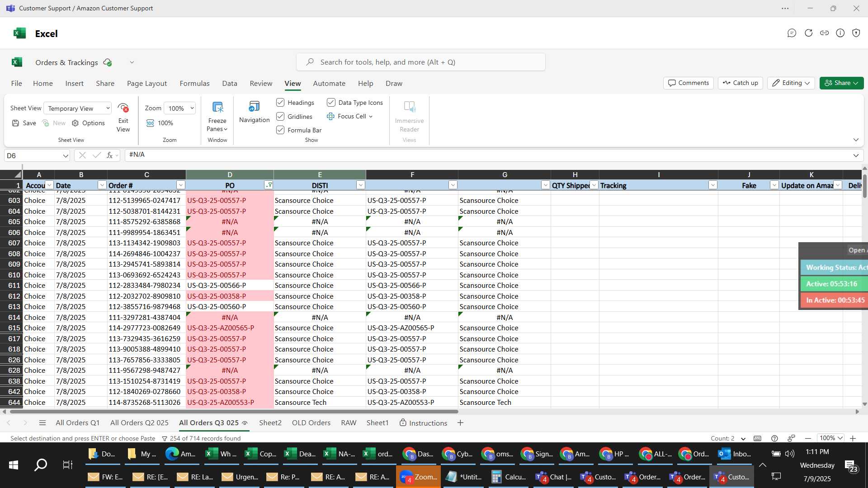Click the info icon in header
868x488 pixels.
840,33
